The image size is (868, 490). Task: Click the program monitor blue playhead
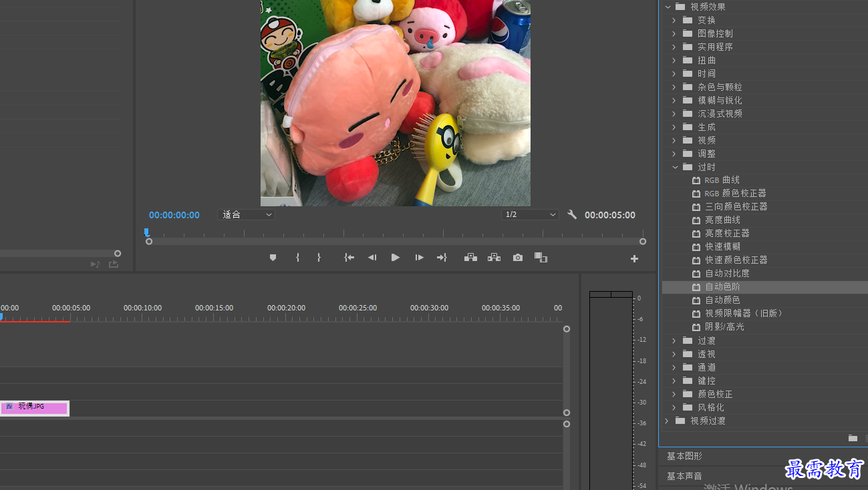pyautogui.click(x=146, y=232)
